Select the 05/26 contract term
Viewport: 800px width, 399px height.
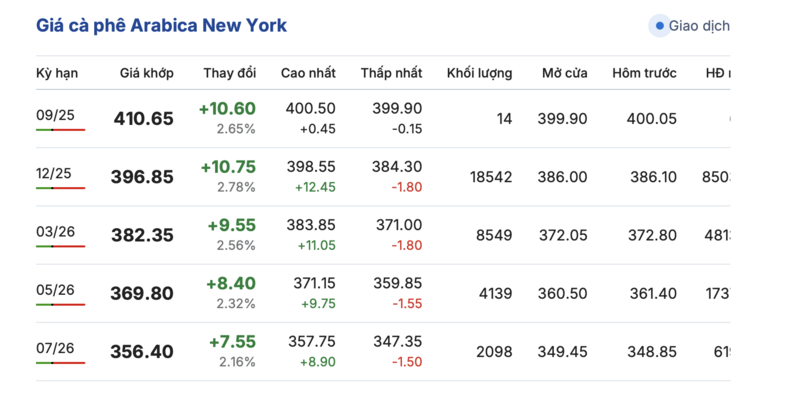click(55, 290)
